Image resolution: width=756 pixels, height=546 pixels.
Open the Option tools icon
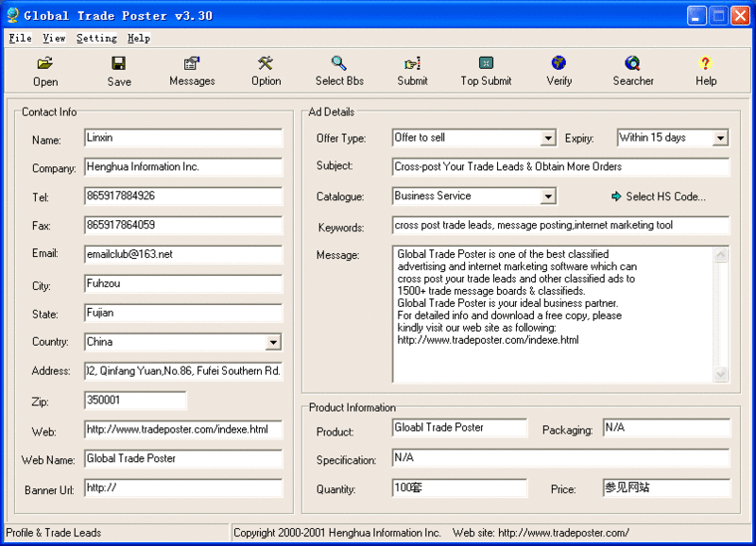coord(266,63)
